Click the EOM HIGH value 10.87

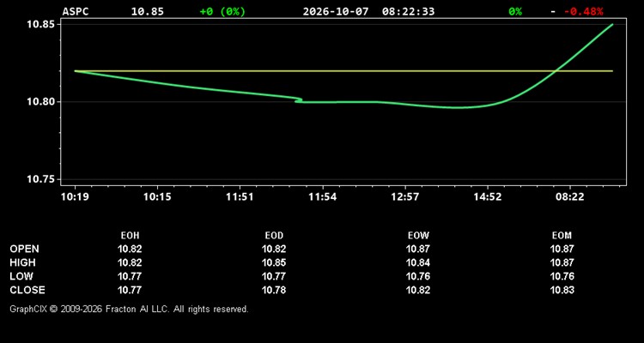562,262
